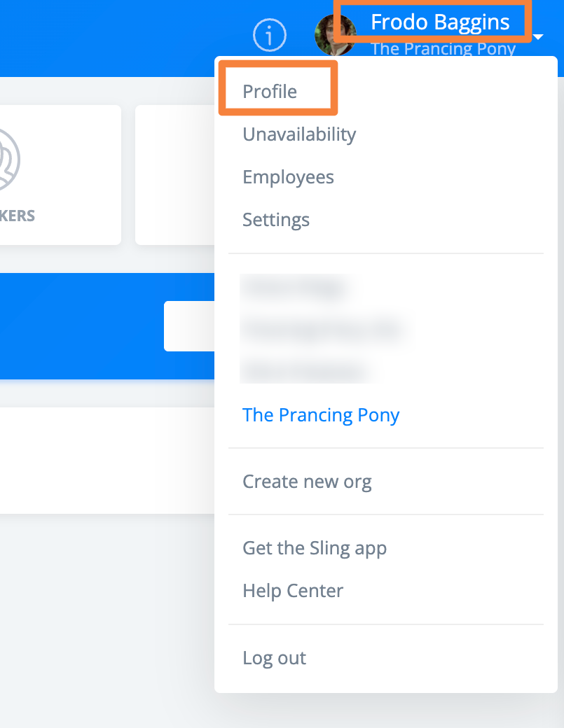Click the Get the Sling app link
This screenshot has width=564, height=728.
pyautogui.click(x=315, y=548)
